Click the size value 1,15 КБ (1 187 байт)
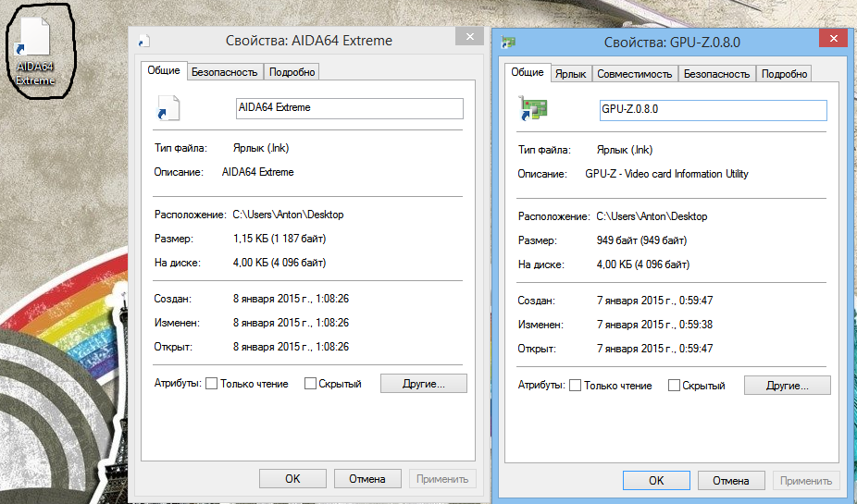The width and height of the screenshot is (857, 504). pos(279,239)
